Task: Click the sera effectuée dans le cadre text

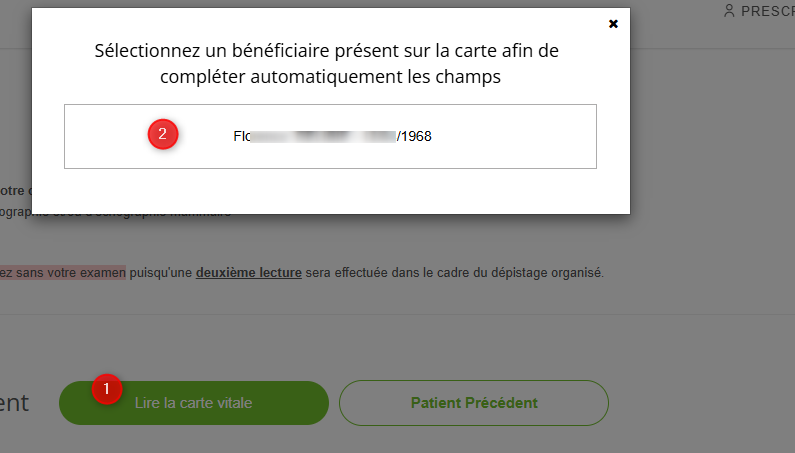Action: (383, 272)
